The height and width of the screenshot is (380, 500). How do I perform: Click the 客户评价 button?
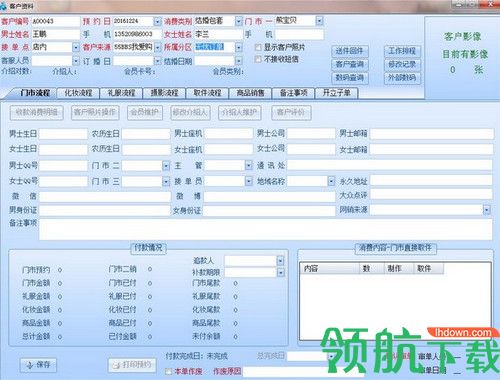tap(291, 113)
